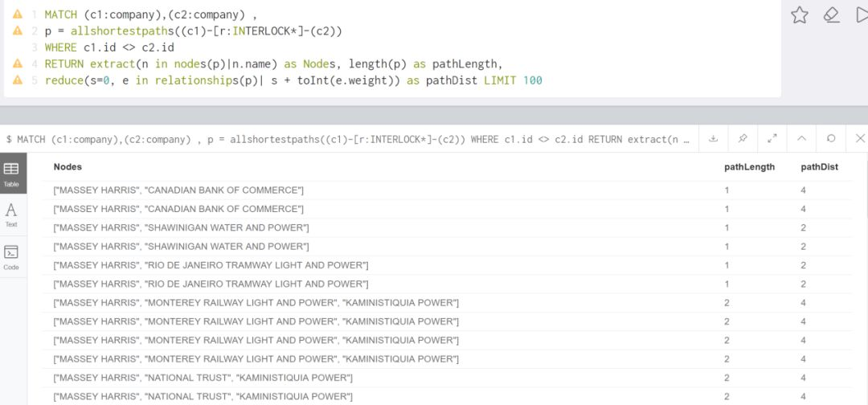The width and height of the screenshot is (868, 405).
Task: Click warning icon on editor line 4
Action: pyautogui.click(x=18, y=63)
